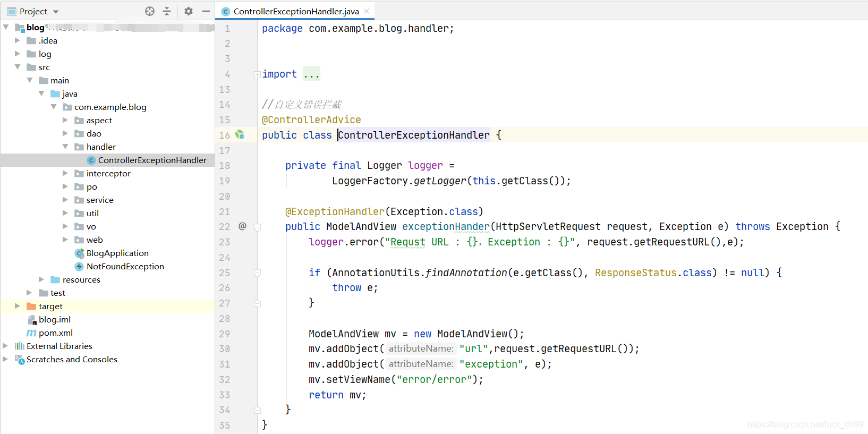Image resolution: width=868 pixels, height=434 pixels.
Task: Expand the resources folder
Action: pyautogui.click(x=41, y=279)
